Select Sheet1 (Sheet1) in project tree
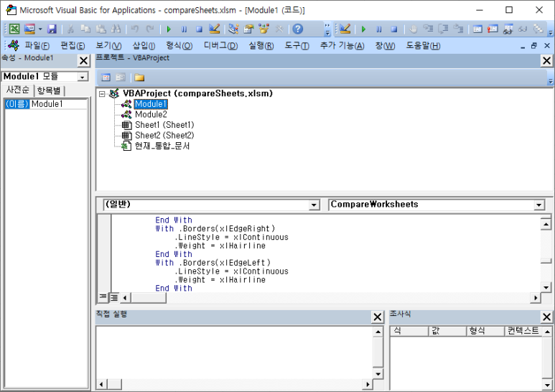The image size is (555, 392). (164, 125)
